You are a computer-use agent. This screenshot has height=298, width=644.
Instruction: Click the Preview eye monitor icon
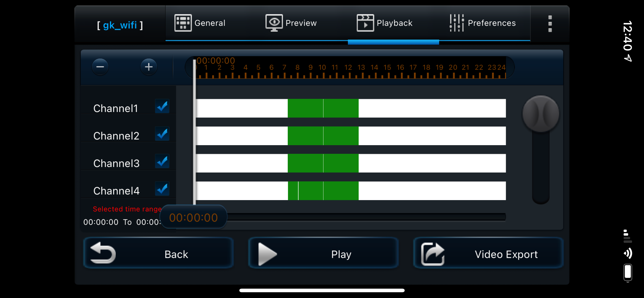pyautogui.click(x=274, y=23)
